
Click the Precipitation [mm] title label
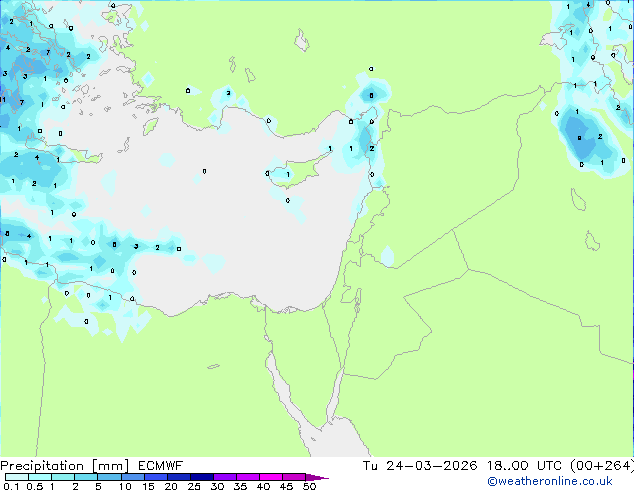[x=64, y=465]
